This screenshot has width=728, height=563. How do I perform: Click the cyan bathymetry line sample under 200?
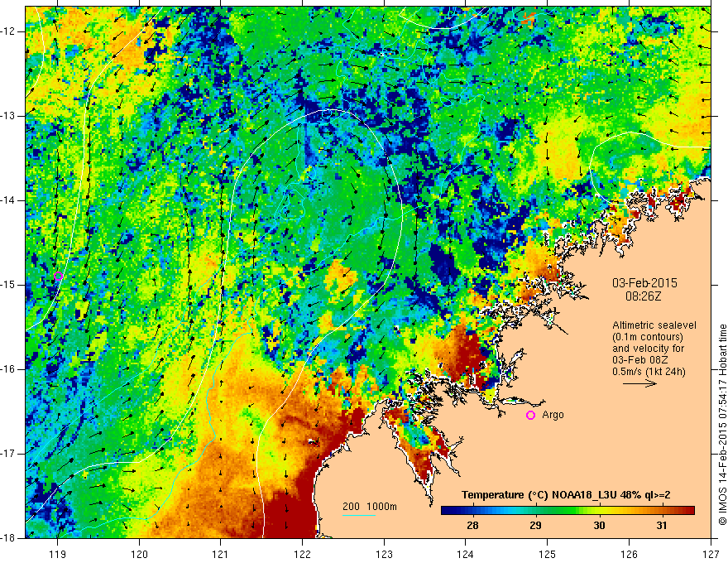coord(359,515)
